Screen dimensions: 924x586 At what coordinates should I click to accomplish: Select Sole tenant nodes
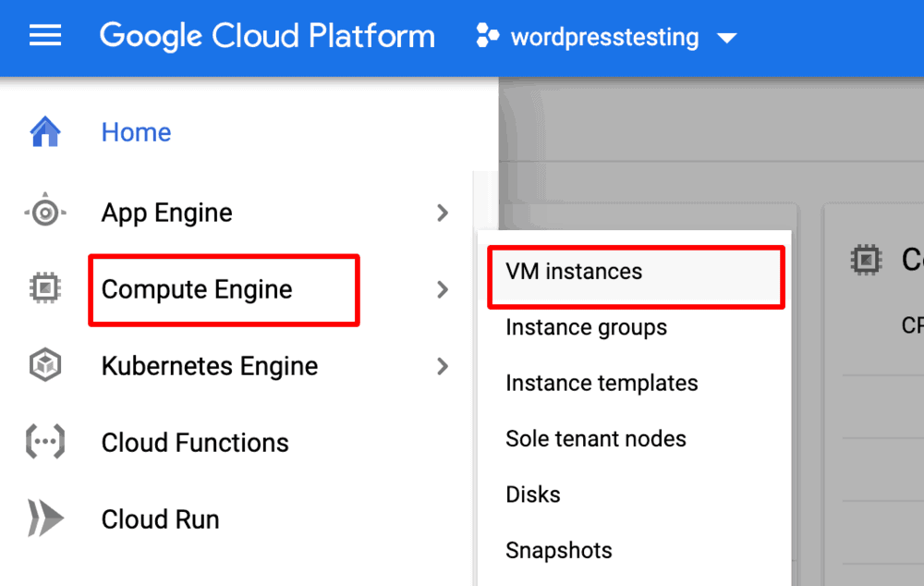pyautogui.click(x=595, y=438)
